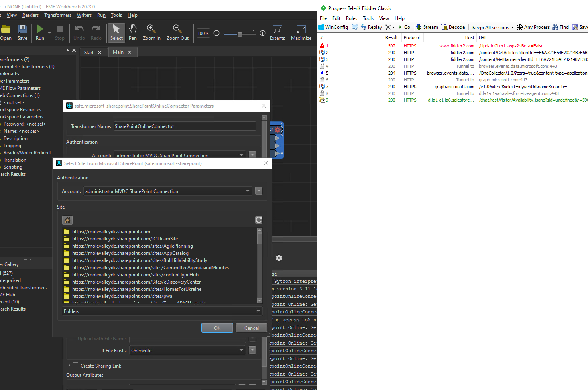Image resolution: width=588 pixels, height=390 pixels.
Task: Open the If File Exists Overwrite dropdown
Action: 187,351
